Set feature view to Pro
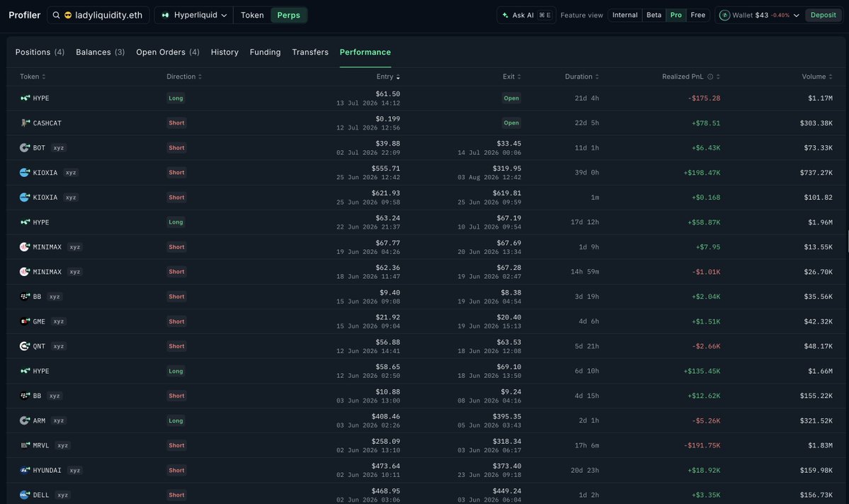Viewport: 849px width, 504px height. [676, 15]
